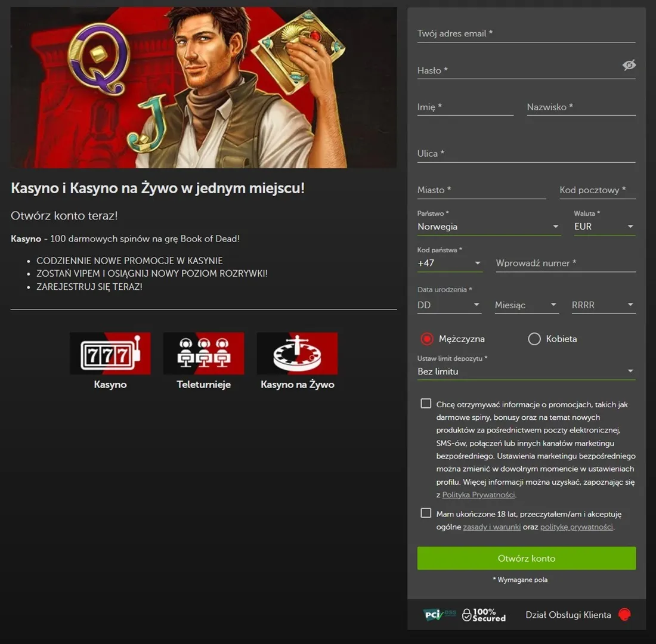The width and height of the screenshot is (656, 644).
Task: Click the "* Wymagane pola" note
Action: pyautogui.click(x=520, y=580)
